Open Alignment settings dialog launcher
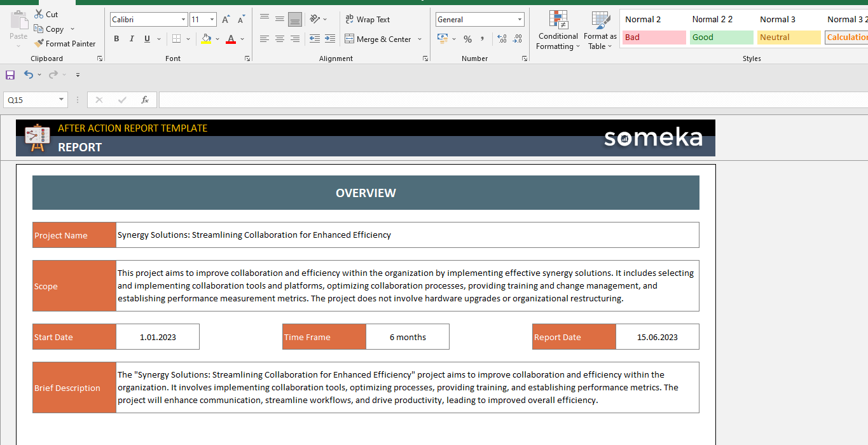This screenshot has width=868, height=445. pos(425,58)
